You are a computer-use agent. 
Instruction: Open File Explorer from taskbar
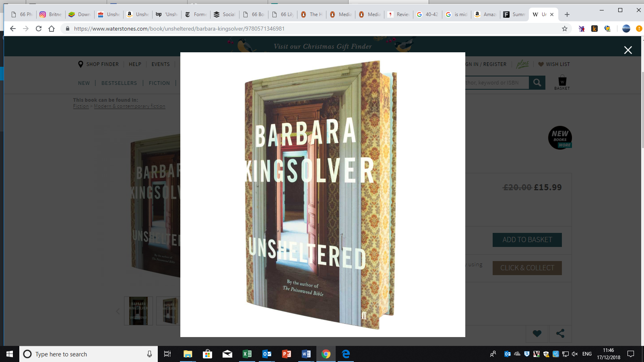pyautogui.click(x=188, y=354)
